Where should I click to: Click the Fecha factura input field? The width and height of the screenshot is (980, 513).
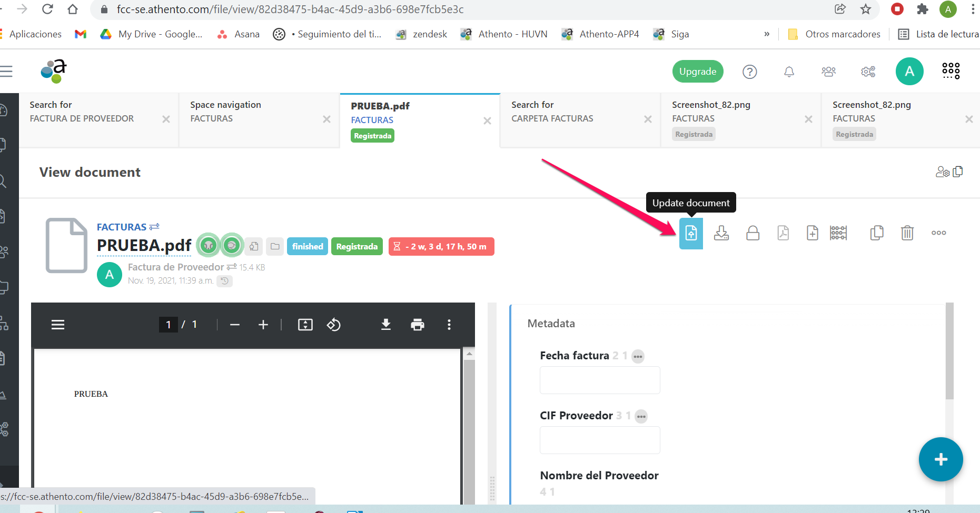pos(599,380)
